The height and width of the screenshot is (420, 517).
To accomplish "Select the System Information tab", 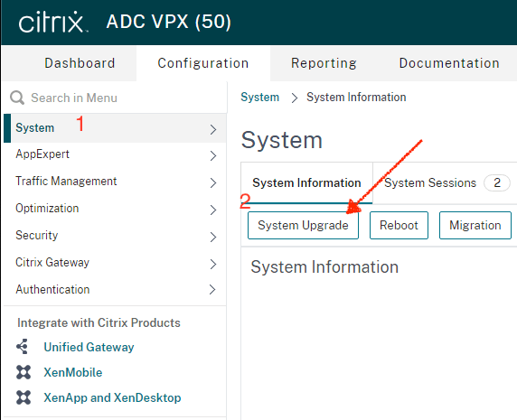I will [x=306, y=182].
